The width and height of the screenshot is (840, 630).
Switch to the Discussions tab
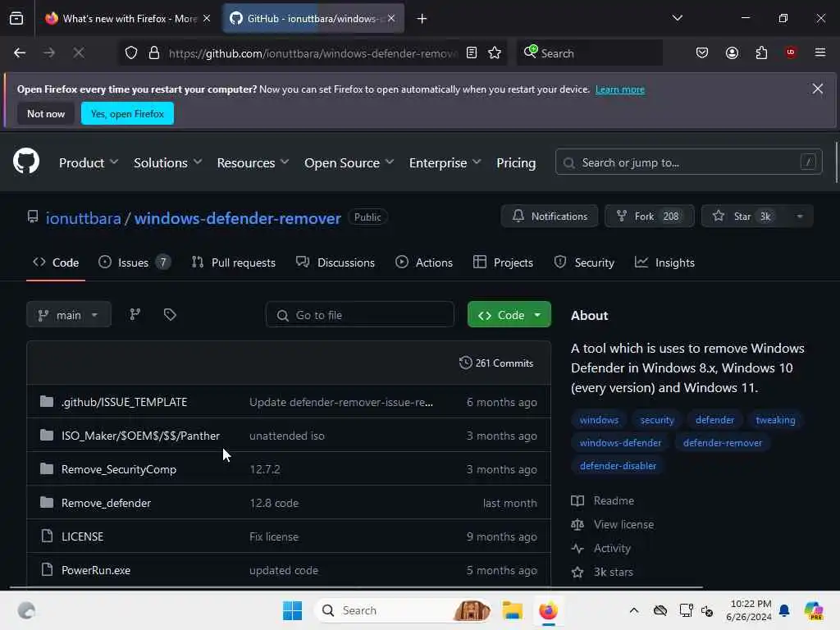coord(336,262)
